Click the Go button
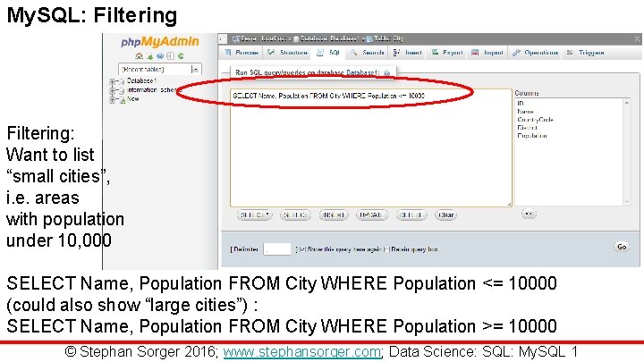Image resolution: width=644 pixels, height=362 pixels. coord(622,247)
